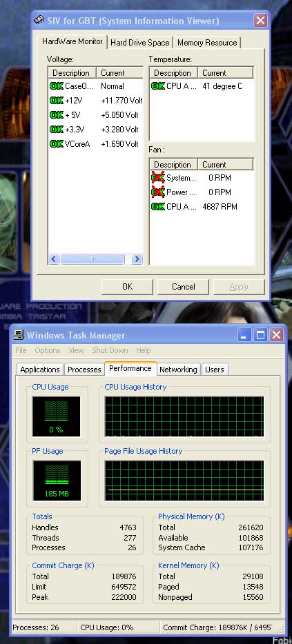
Task: Select the +12V OK status icon
Action: (x=57, y=100)
